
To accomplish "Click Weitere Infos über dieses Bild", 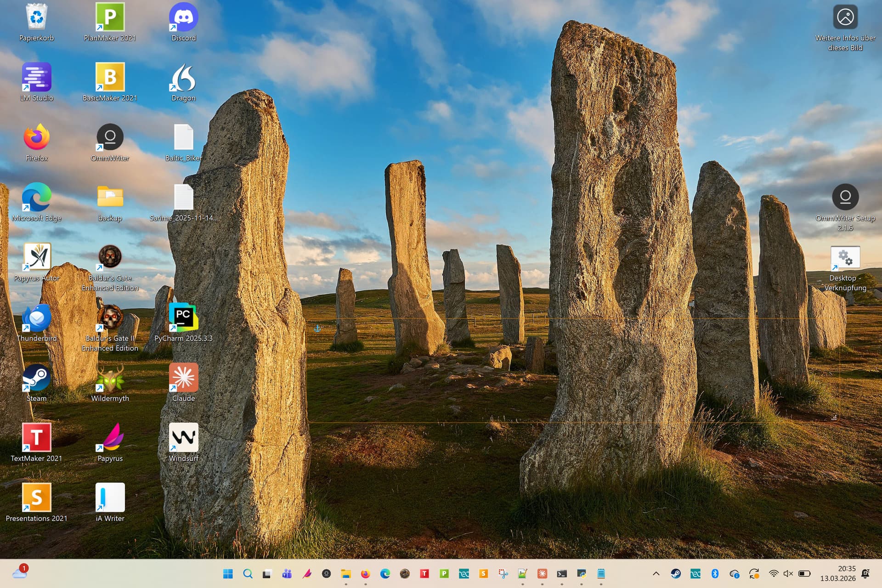I will coord(845,18).
